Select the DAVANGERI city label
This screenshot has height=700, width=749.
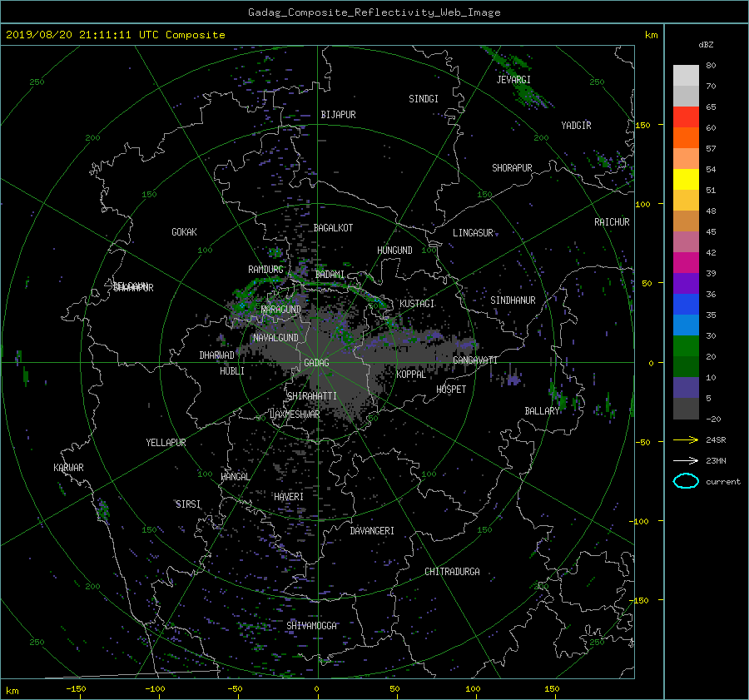point(372,531)
